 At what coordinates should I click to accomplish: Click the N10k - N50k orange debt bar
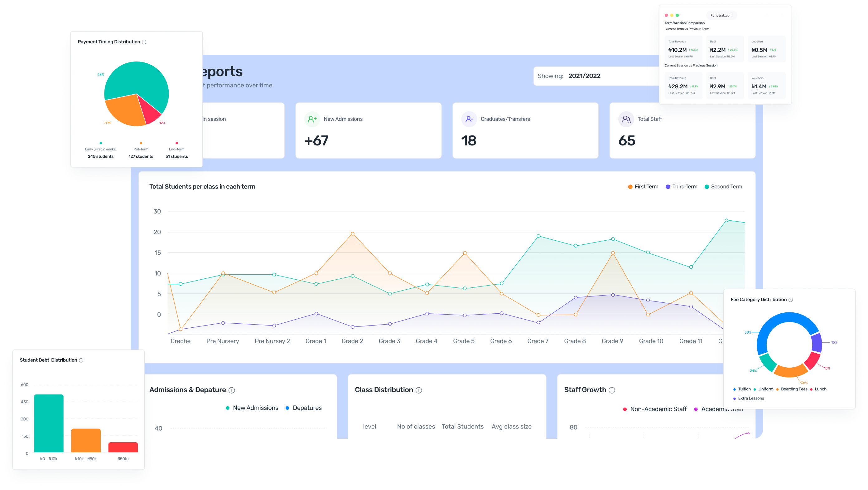tap(86, 440)
